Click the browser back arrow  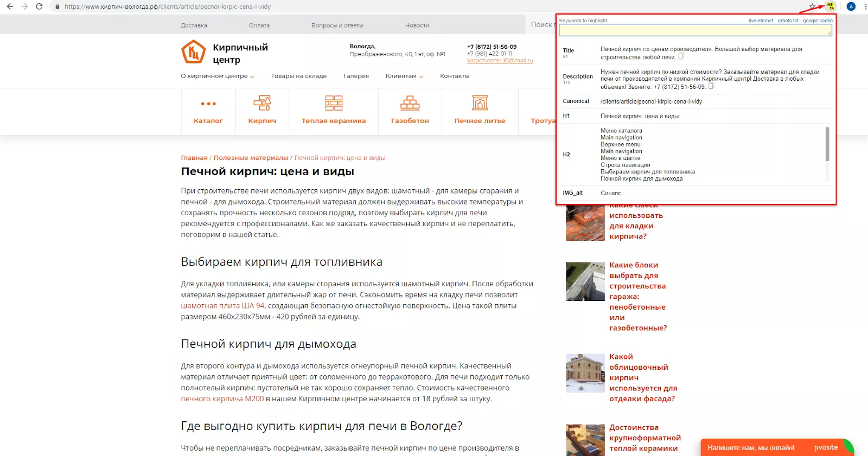click(10, 7)
